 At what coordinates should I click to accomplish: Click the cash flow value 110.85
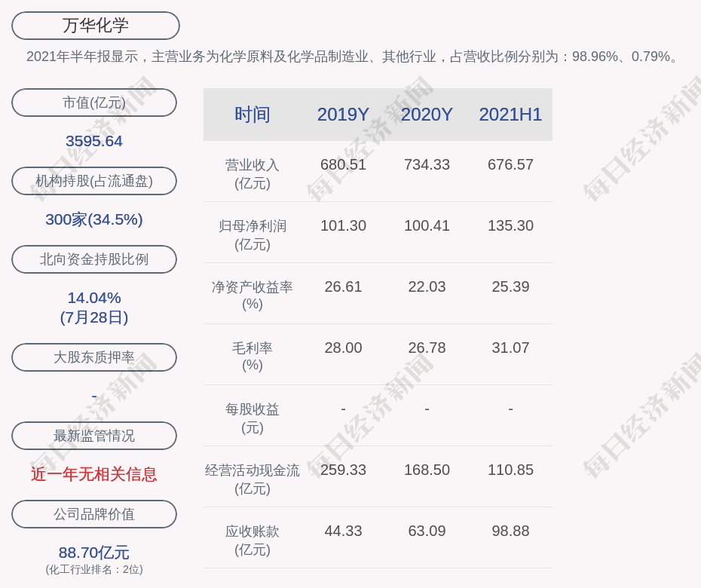click(510, 470)
